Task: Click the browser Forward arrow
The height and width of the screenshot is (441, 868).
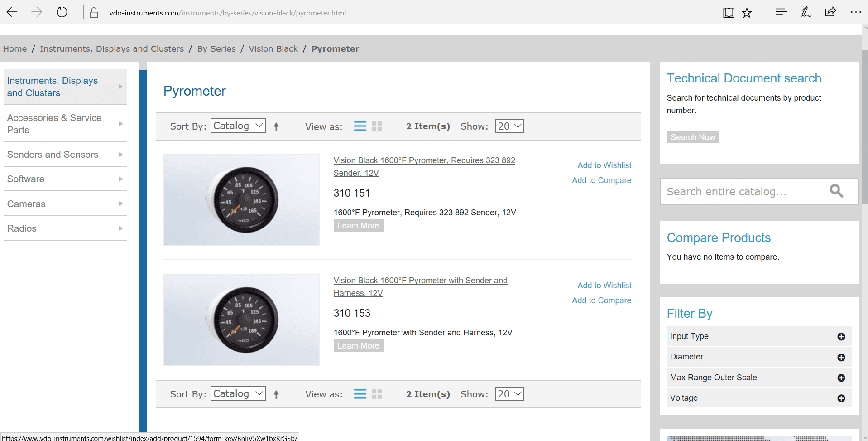Action: tap(37, 12)
